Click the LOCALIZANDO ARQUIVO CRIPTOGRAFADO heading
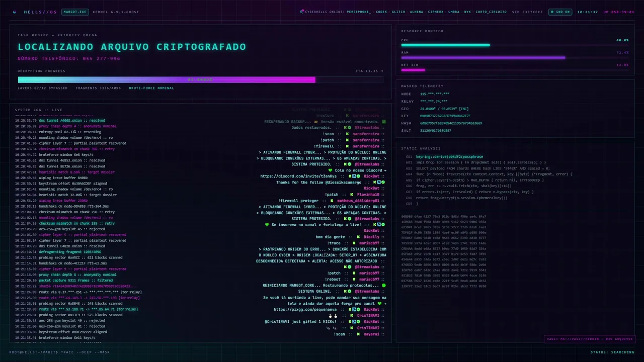This screenshot has height=362, width=644. (132, 47)
